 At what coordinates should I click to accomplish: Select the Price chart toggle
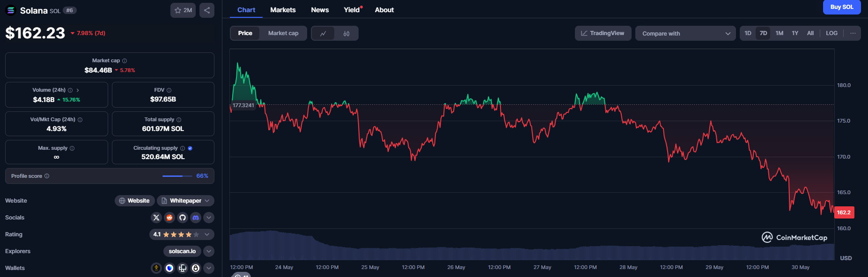point(245,33)
